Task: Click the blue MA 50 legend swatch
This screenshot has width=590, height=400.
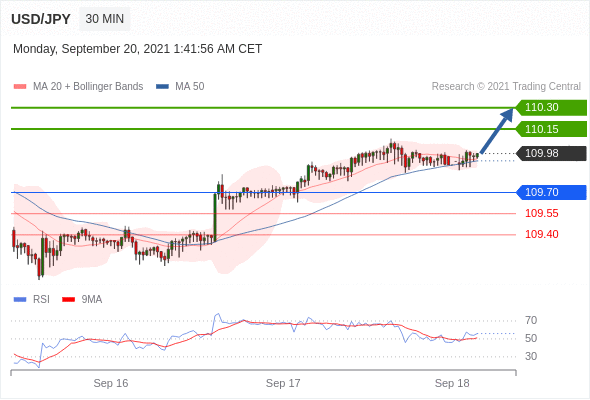Action: (x=162, y=87)
